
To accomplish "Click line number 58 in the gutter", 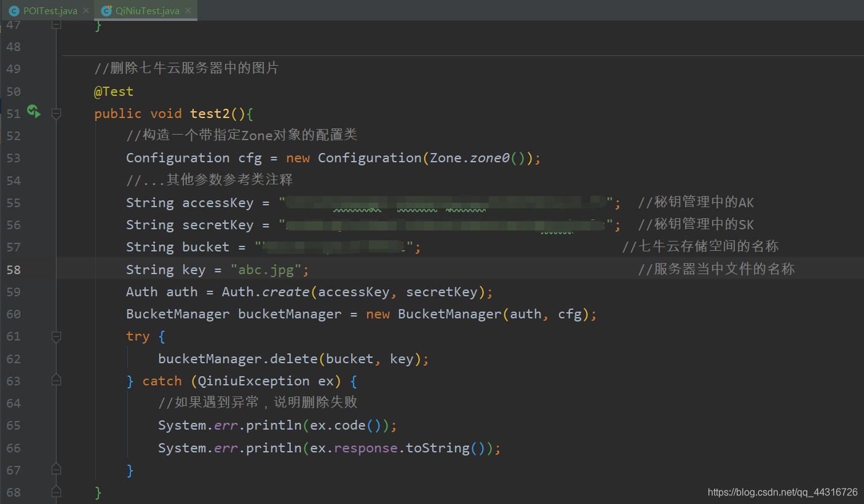I will pyautogui.click(x=14, y=270).
